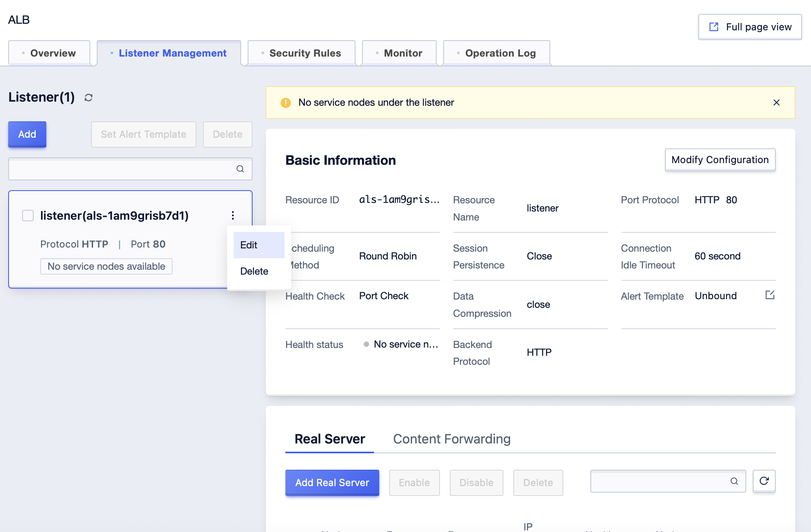This screenshot has width=811, height=532.
Task: Select the Real Server tab
Action: (330, 439)
